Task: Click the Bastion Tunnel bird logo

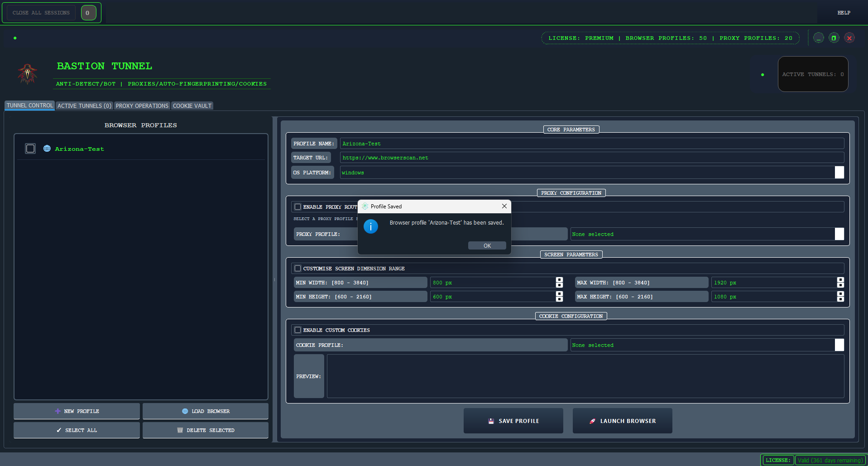Action: pos(28,74)
